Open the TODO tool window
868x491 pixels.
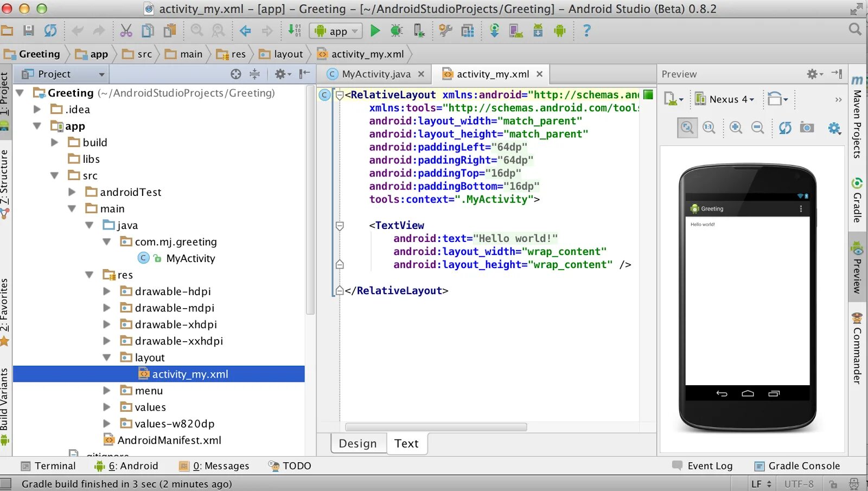pyautogui.click(x=290, y=466)
